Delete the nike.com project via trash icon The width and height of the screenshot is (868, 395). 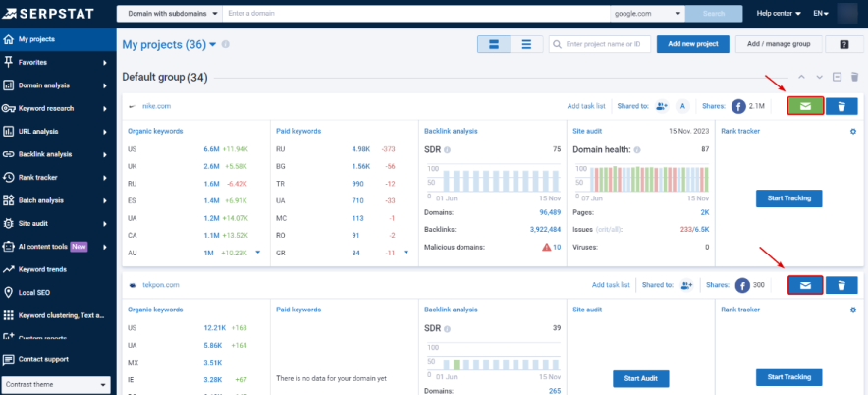click(841, 106)
